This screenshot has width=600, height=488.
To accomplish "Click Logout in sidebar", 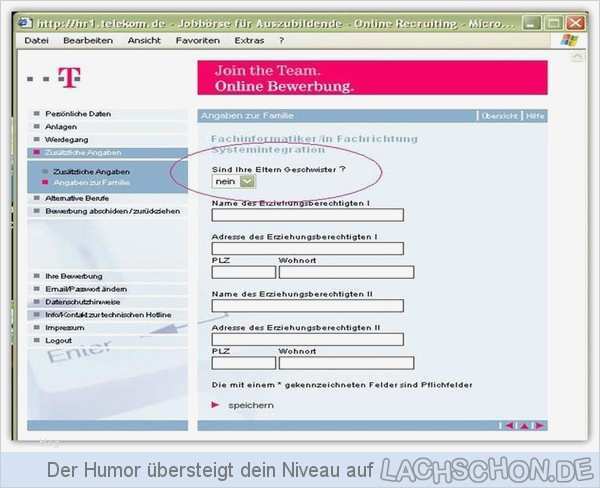I will [59, 341].
